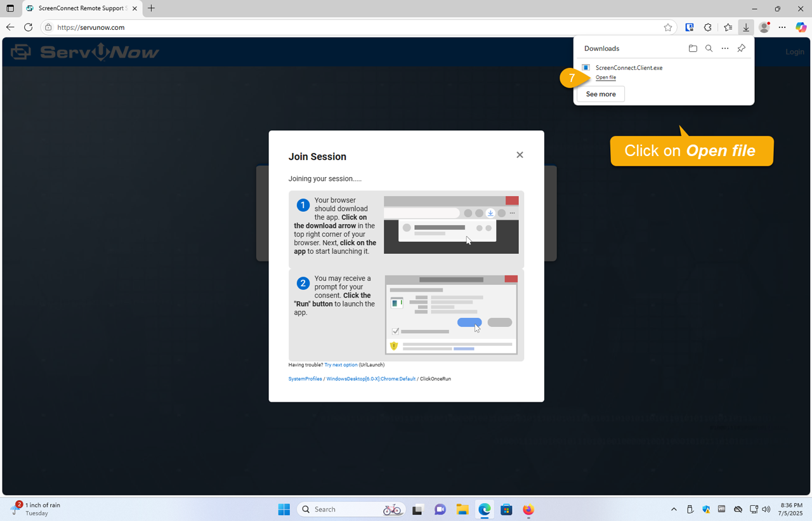Open the browser extensions puzzle icon

click(708, 27)
